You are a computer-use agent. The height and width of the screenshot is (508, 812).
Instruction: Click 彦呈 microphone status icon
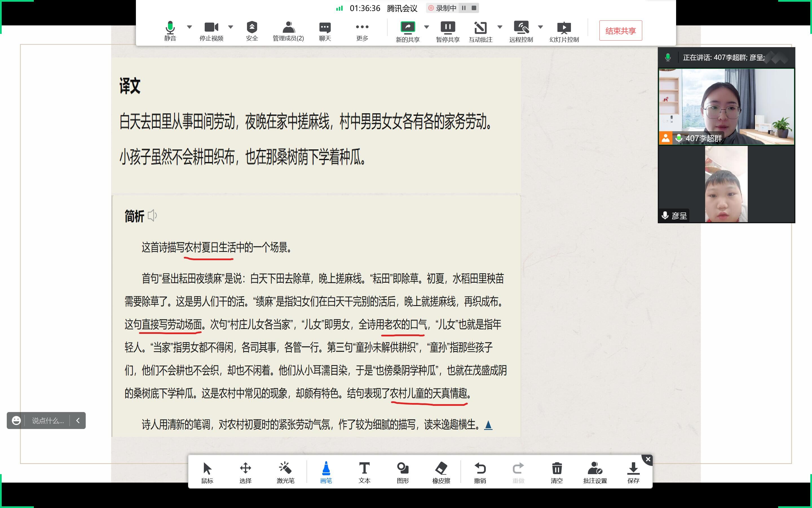(665, 215)
